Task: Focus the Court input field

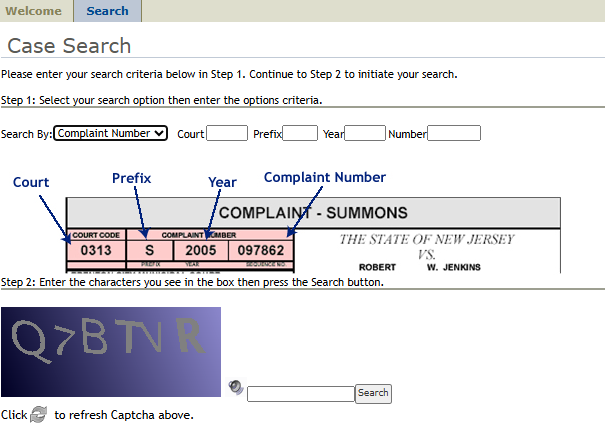Action: pos(227,133)
